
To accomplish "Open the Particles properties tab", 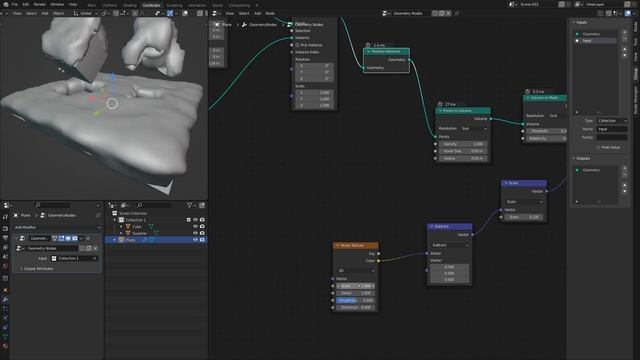I will [5, 309].
